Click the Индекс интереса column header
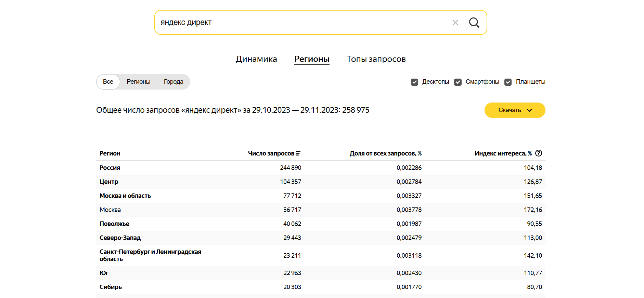Viewport: 644px width, 298px height. coord(503,153)
